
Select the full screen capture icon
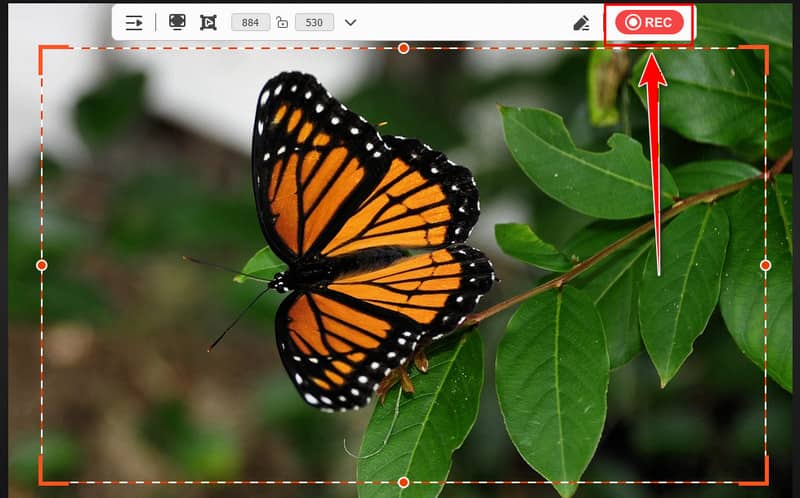click(177, 22)
